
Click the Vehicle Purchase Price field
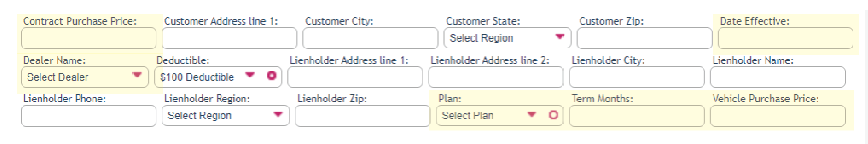click(778, 116)
